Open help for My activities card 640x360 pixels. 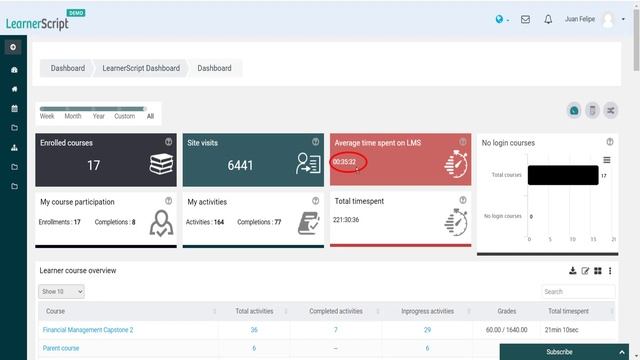[x=316, y=201]
